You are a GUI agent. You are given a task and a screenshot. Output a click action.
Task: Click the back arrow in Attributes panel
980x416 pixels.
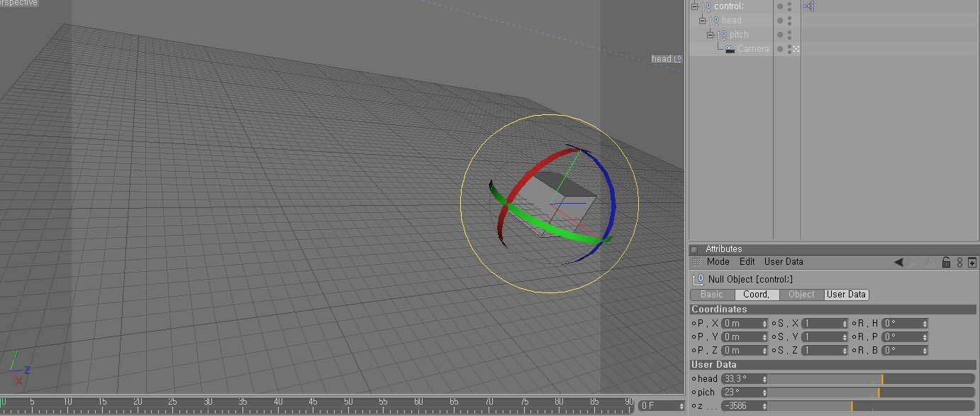click(898, 262)
